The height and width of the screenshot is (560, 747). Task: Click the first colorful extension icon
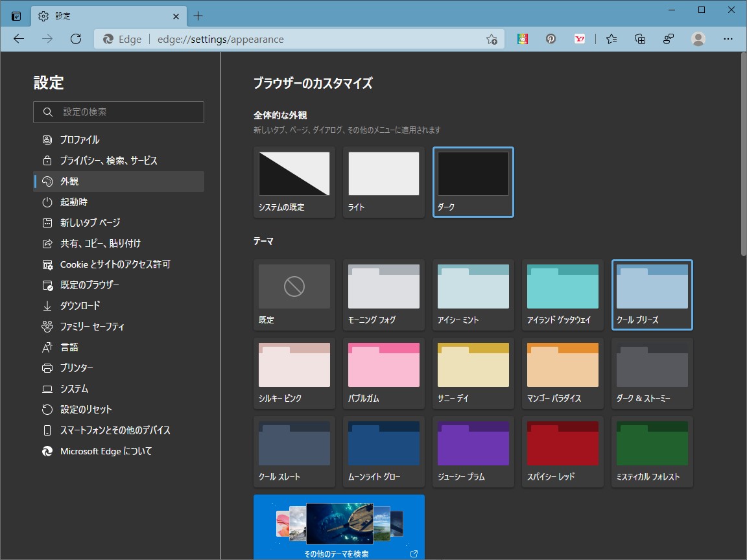coord(522,39)
